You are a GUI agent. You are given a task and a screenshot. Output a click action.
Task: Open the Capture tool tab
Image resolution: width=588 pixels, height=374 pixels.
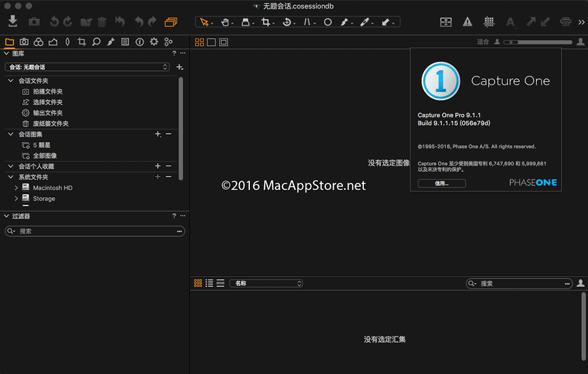pos(24,42)
